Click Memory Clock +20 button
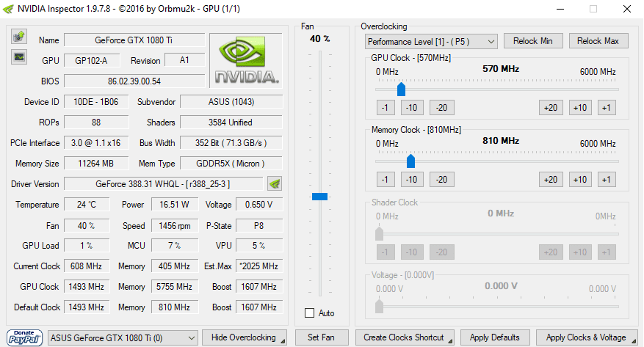Viewport: 644px width, 347px height. [551, 180]
